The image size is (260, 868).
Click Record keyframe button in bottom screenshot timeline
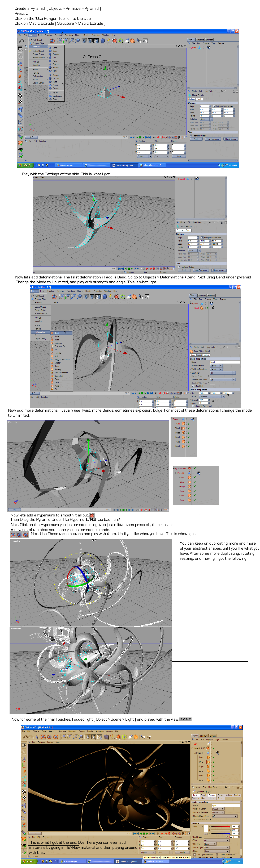pyautogui.click(x=162, y=833)
